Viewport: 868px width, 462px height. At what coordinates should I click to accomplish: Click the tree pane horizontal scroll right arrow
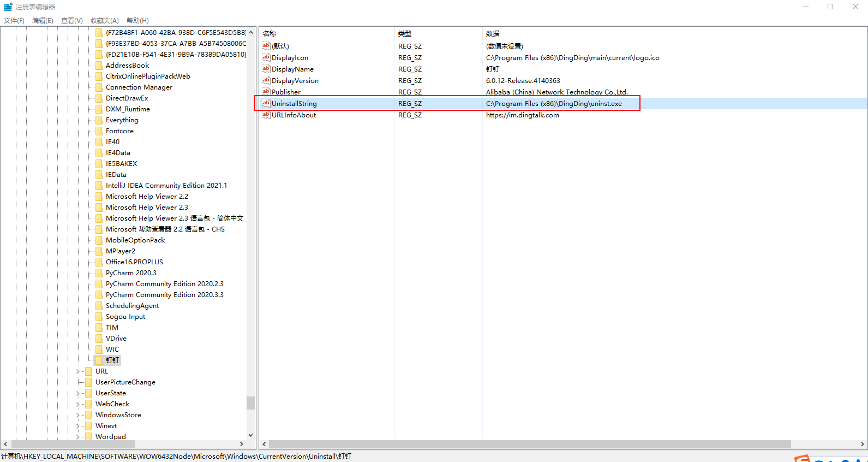[242, 445]
